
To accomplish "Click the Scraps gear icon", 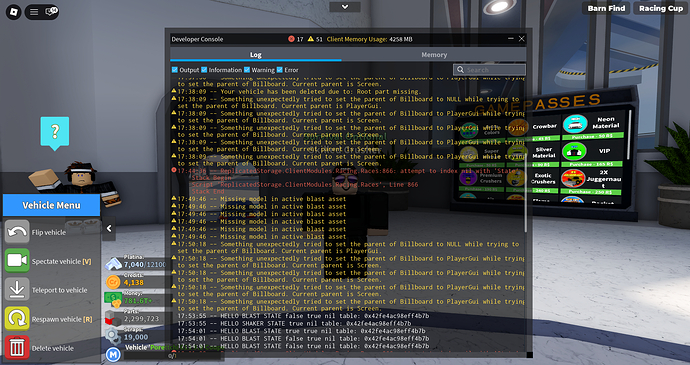I will tap(113, 336).
